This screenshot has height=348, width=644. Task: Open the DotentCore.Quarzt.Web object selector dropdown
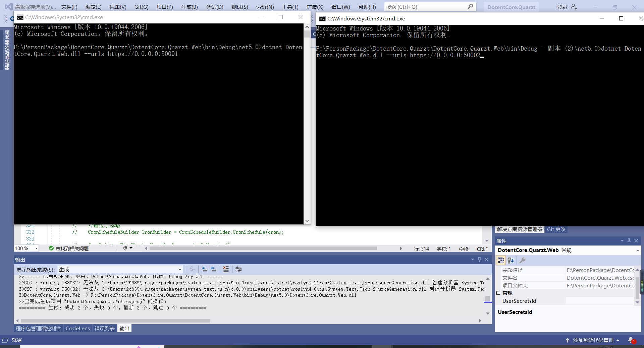pyautogui.click(x=638, y=250)
